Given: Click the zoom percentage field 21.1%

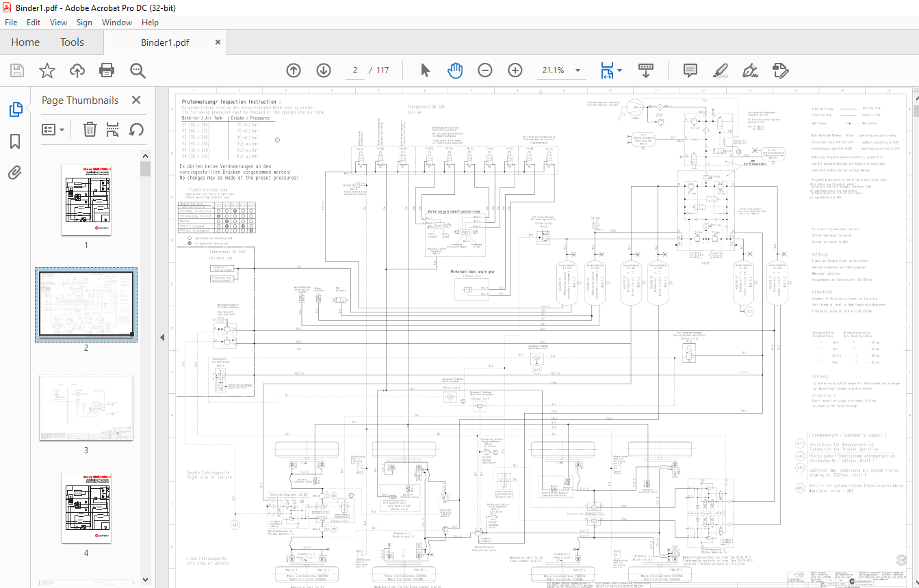Looking at the screenshot, I should [x=554, y=70].
